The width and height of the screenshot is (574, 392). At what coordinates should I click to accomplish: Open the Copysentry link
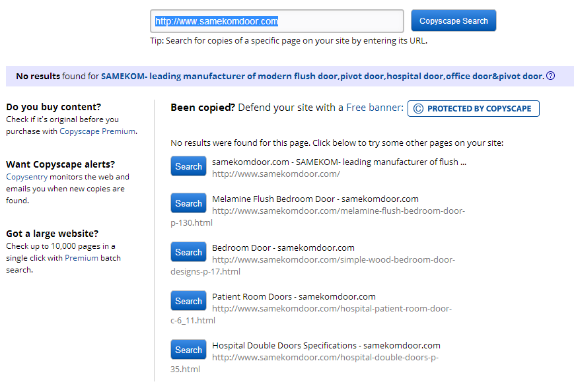(26, 177)
